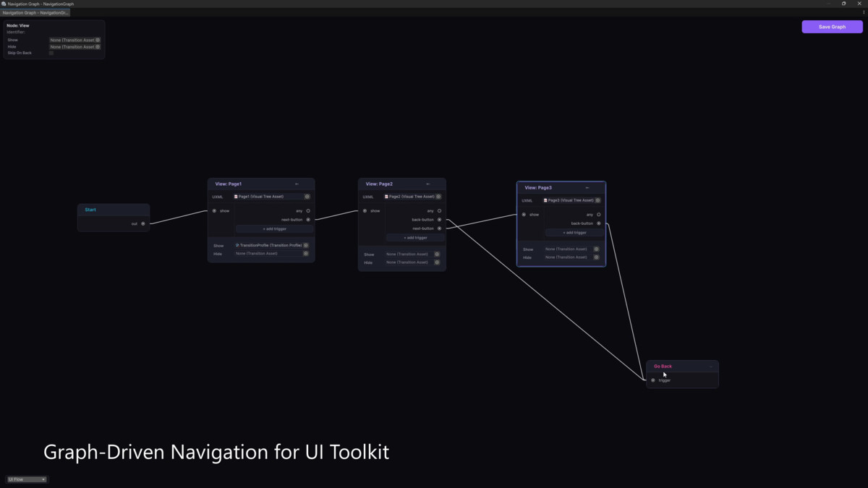Click Page1 Visual Tree Asset field
868x488 pixels.
coord(272,197)
